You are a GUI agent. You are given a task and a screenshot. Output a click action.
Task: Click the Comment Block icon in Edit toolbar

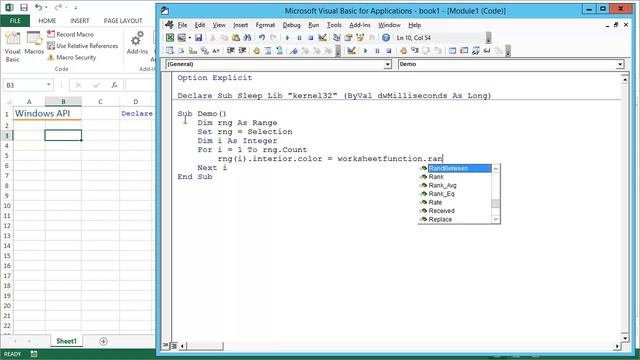[268, 51]
